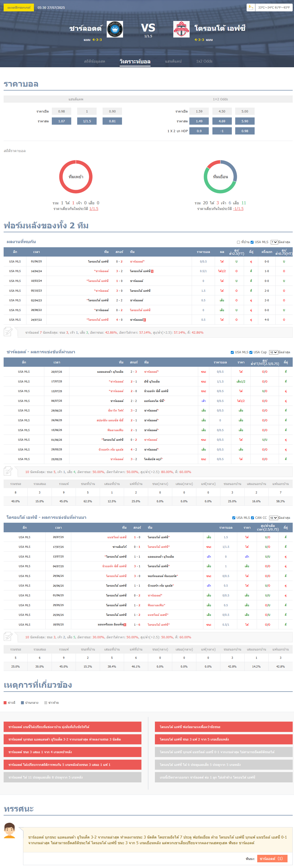
Task: Open the สถิติข้อมูลสด tab
Action: point(95,61)
